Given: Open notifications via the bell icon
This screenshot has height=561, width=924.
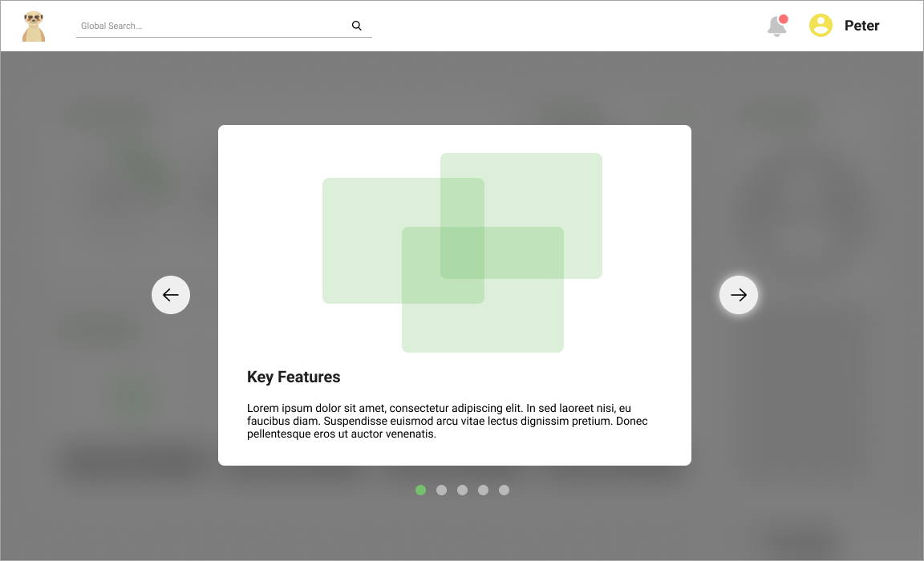Looking at the screenshot, I should (x=776, y=27).
